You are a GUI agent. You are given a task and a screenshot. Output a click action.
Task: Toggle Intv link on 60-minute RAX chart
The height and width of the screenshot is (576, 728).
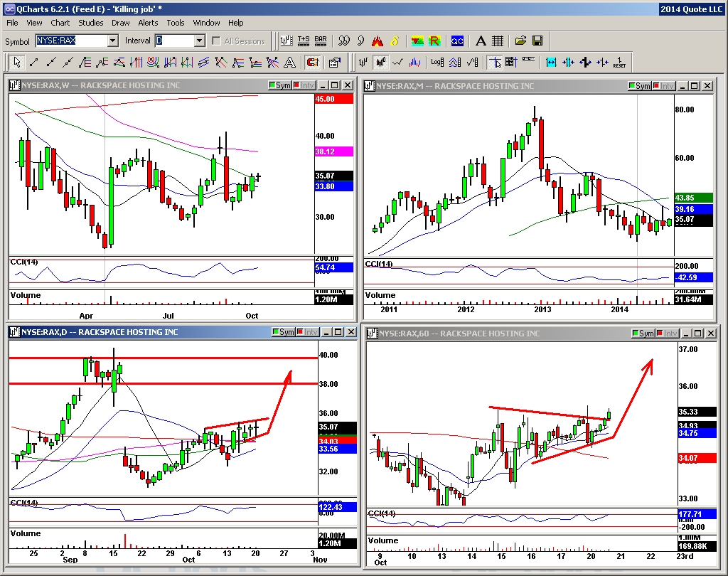point(668,334)
